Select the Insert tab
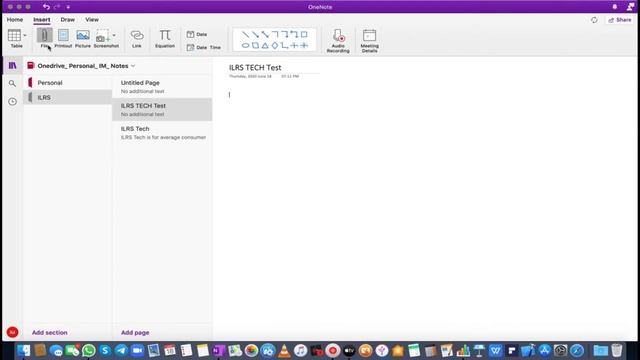This screenshot has height=360, width=640. 42,20
